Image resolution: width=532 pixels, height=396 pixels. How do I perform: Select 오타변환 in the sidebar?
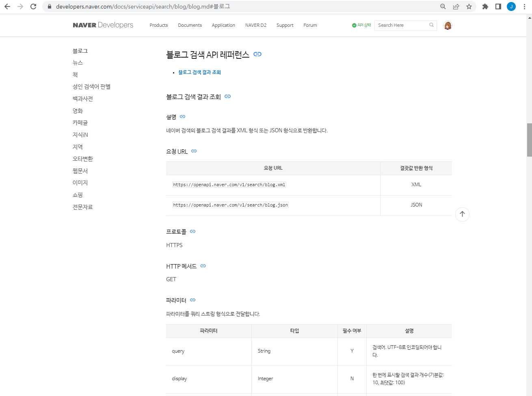83,159
